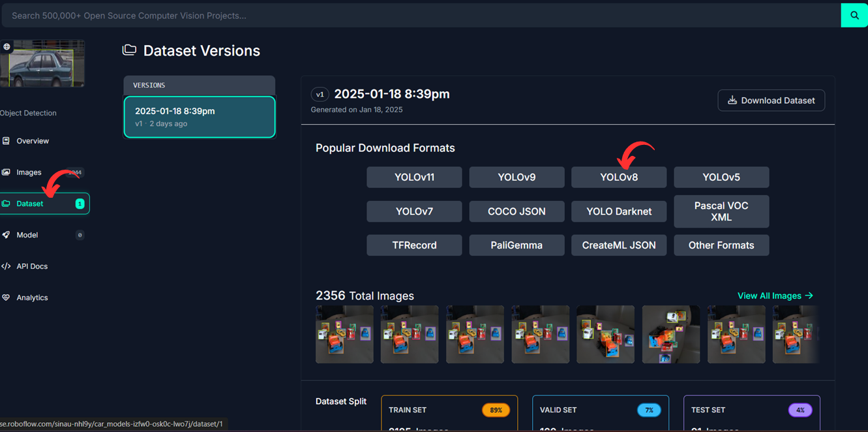The height and width of the screenshot is (432, 868).
Task: Click "Generated on Jan 18, 2025" text
Action: click(357, 110)
